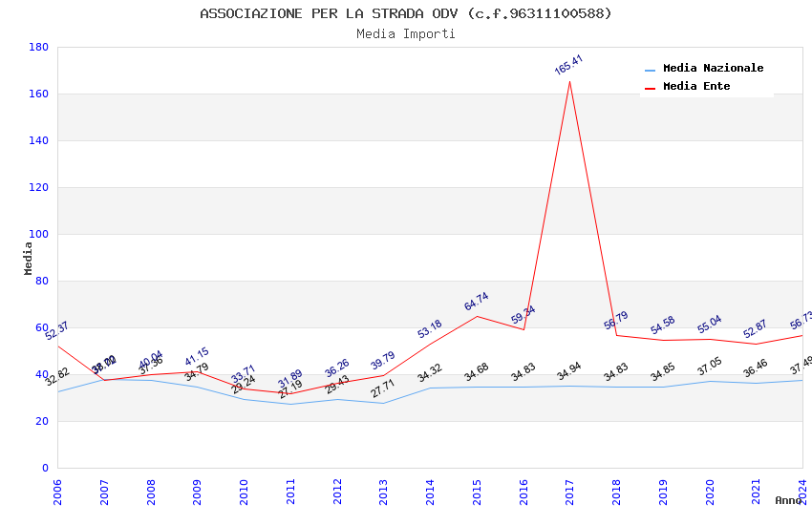
Task: Click the 55.04 data label for 2020
Action: (709, 325)
